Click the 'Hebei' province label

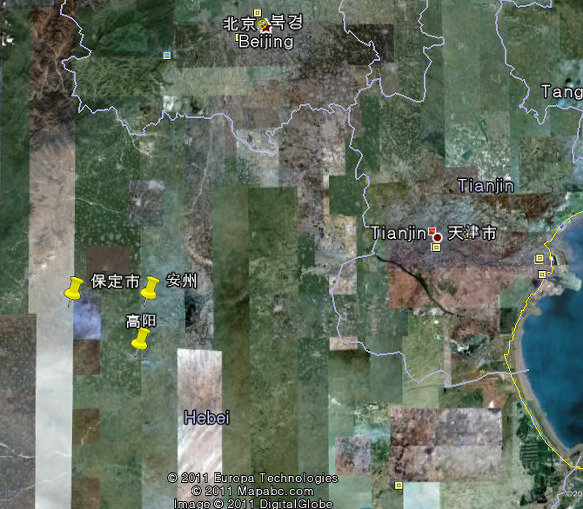coord(207,418)
